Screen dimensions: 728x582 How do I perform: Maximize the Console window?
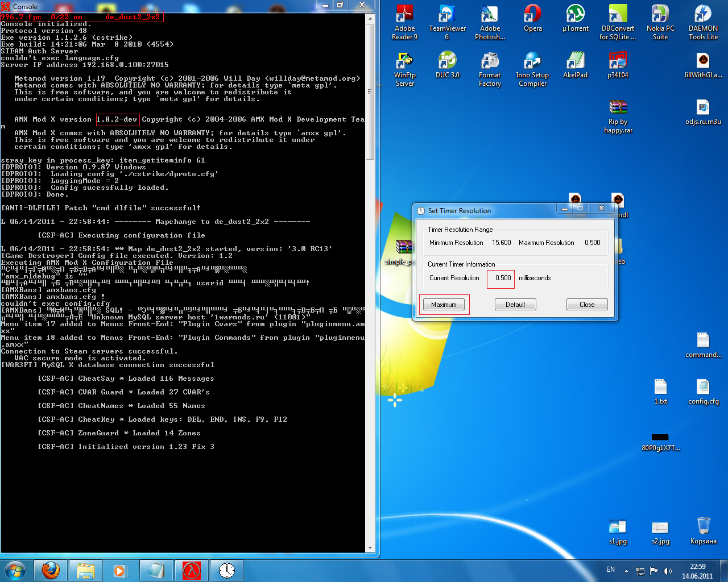coord(340,5)
